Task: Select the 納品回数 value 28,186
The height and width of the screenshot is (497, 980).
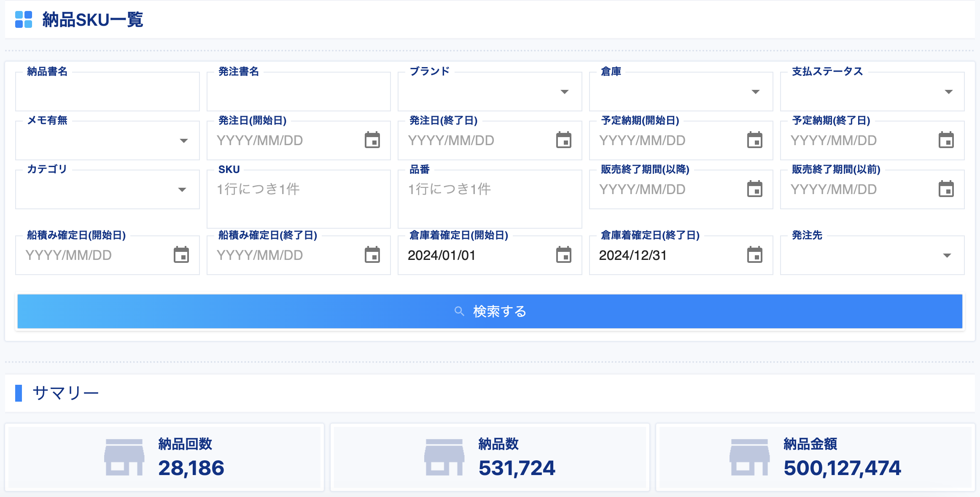Action: pyautogui.click(x=191, y=468)
